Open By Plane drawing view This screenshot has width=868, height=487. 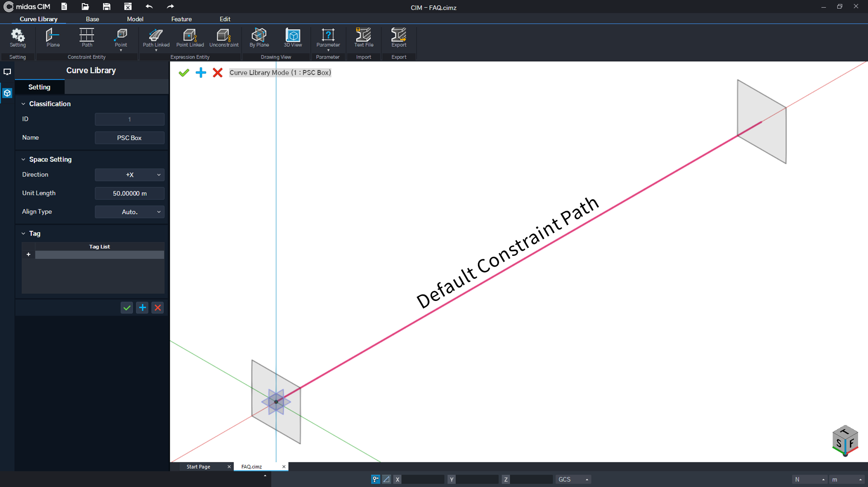point(259,38)
